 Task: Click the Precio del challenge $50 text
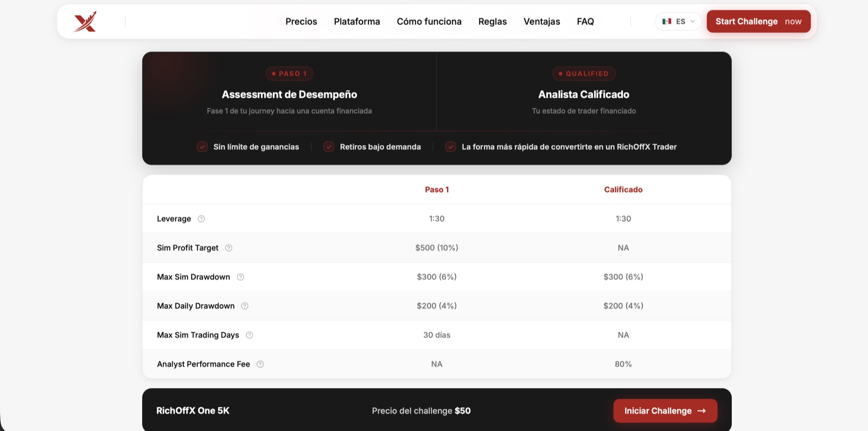422,411
